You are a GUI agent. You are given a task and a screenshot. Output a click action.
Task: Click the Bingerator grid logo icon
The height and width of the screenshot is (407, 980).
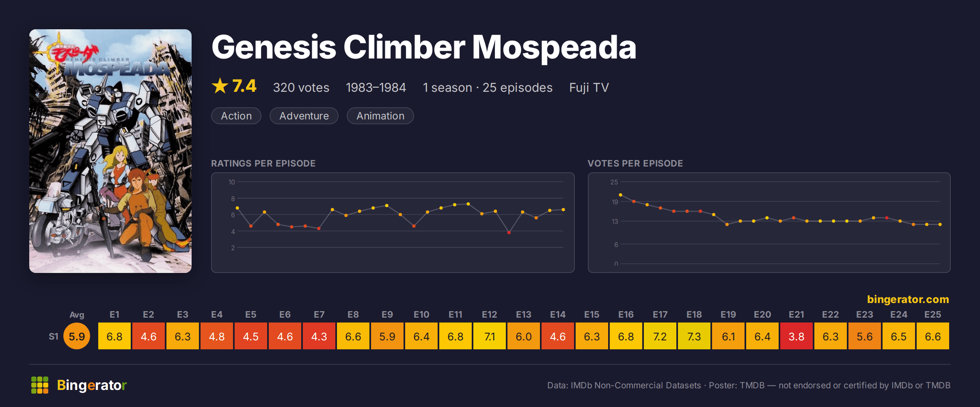[x=40, y=385]
